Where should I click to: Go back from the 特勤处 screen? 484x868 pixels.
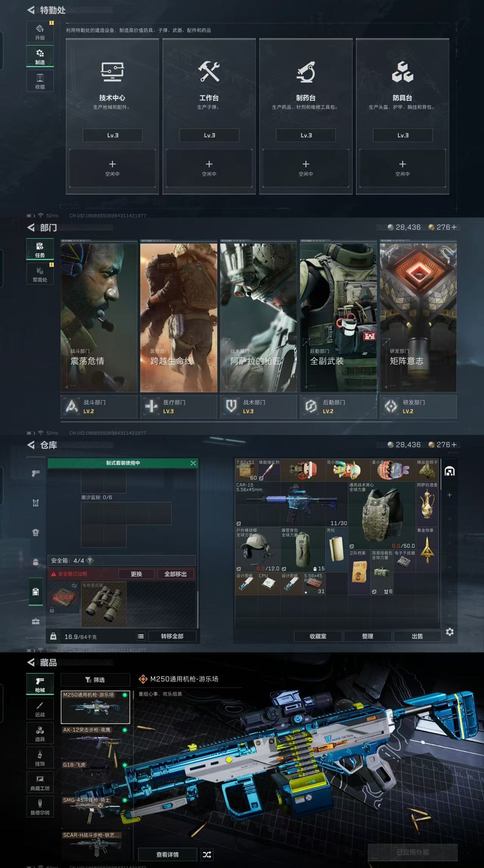point(31,10)
